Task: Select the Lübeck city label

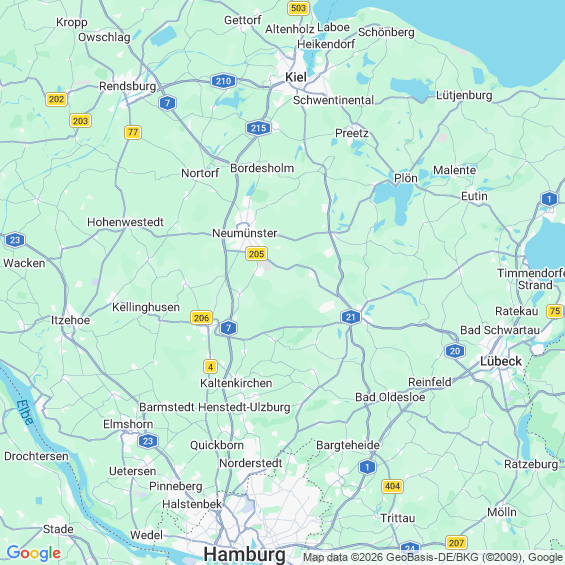Action: point(501,361)
